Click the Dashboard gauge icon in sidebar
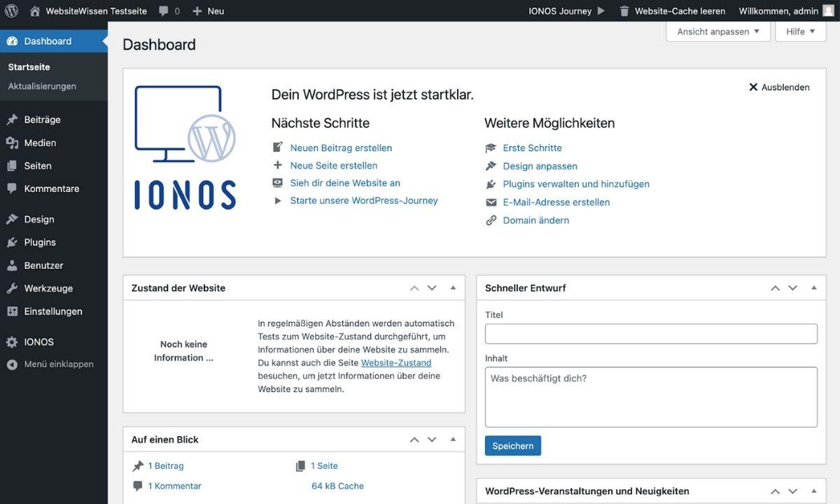This screenshot has height=504, width=840. pos(12,41)
